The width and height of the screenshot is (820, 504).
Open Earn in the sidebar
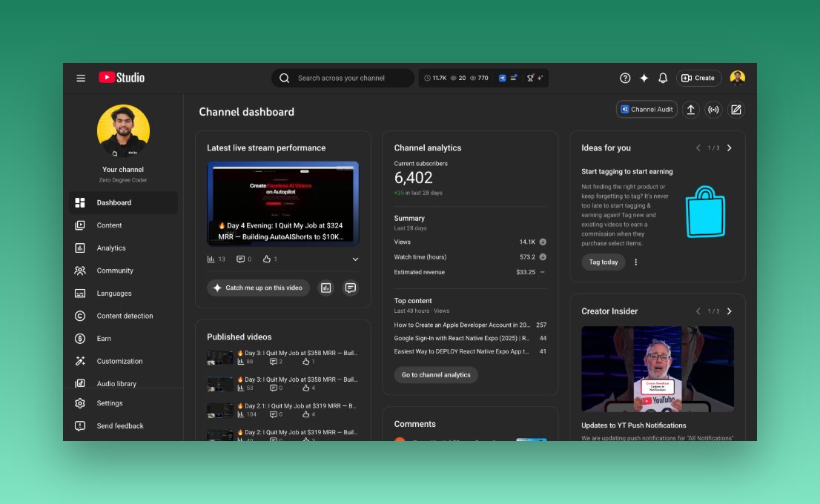[123, 338]
